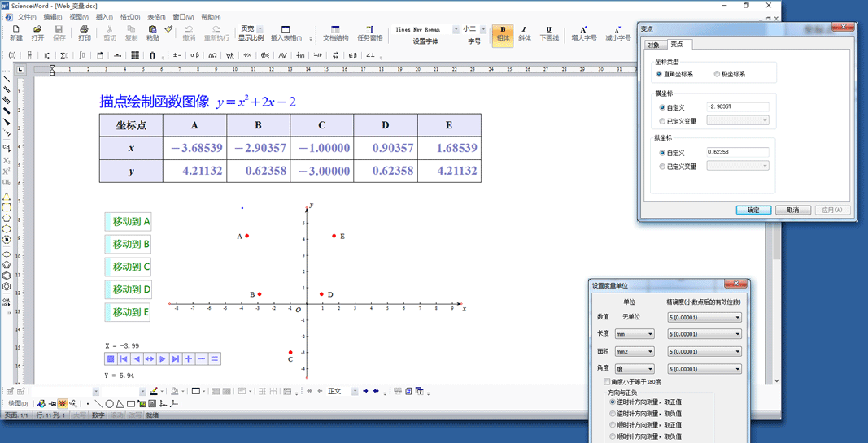Screen dimensions: 868x443
Task: Open the Times New Roman font dropdown
Action: point(456,30)
